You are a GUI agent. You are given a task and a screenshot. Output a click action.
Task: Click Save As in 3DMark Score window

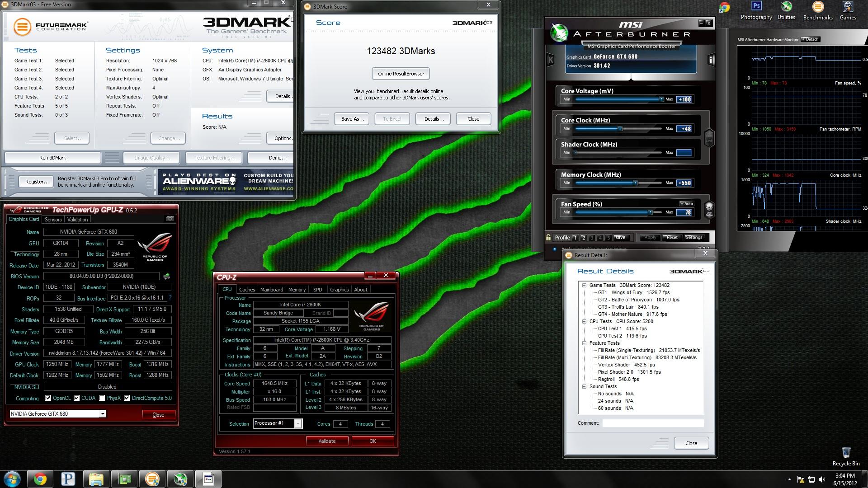click(x=352, y=119)
